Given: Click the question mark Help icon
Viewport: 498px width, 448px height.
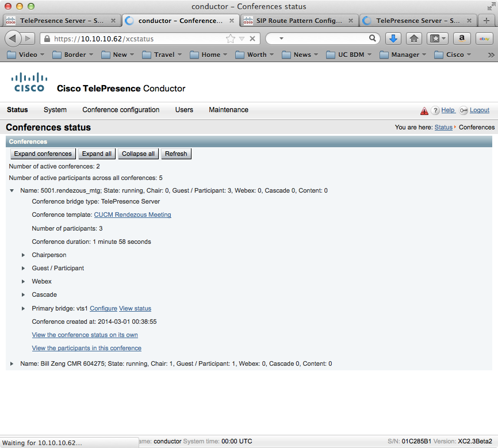Looking at the screenshot, I should coord(435,110).
